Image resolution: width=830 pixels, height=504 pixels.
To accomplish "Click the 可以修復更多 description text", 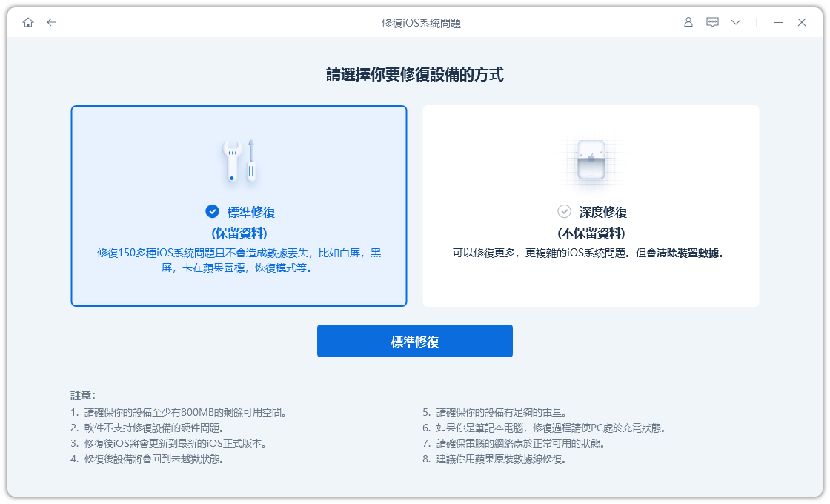I will point(588,253).
